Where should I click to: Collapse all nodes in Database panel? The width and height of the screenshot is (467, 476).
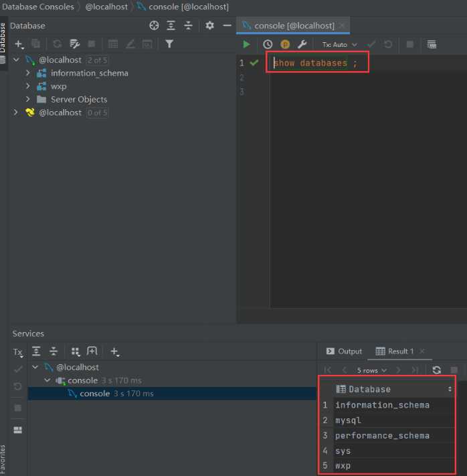coord(188,25)
